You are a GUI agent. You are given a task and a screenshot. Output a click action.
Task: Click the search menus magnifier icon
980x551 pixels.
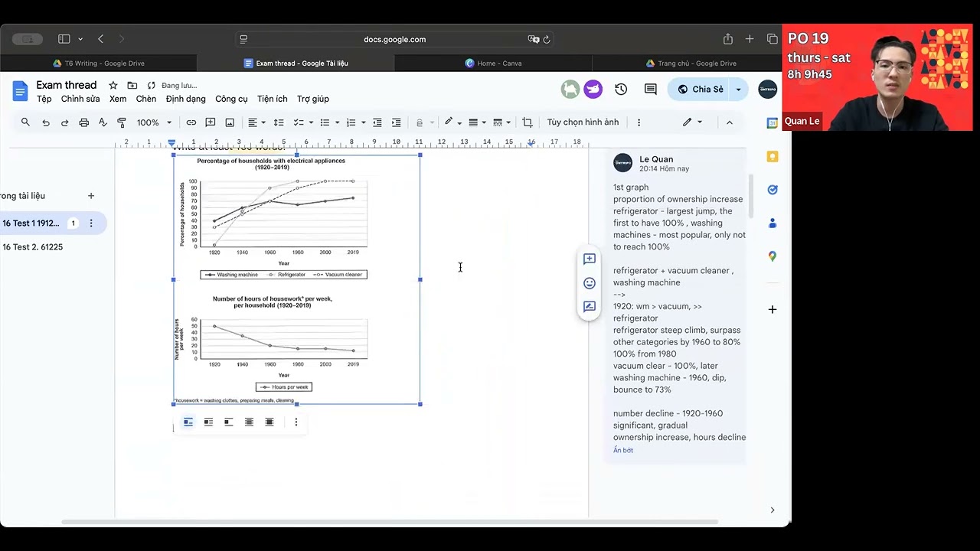pos(25,122)
